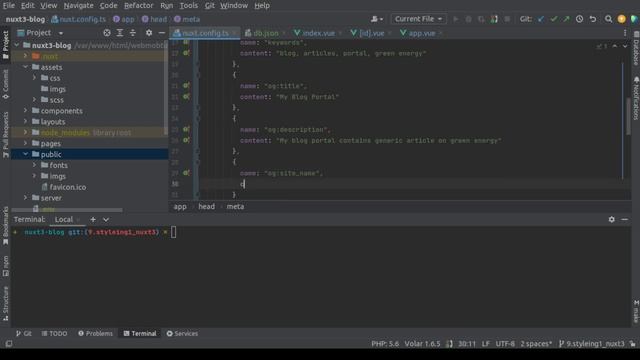Open the Problems tool window
This screenshot has height=360, width=640.
95,333
